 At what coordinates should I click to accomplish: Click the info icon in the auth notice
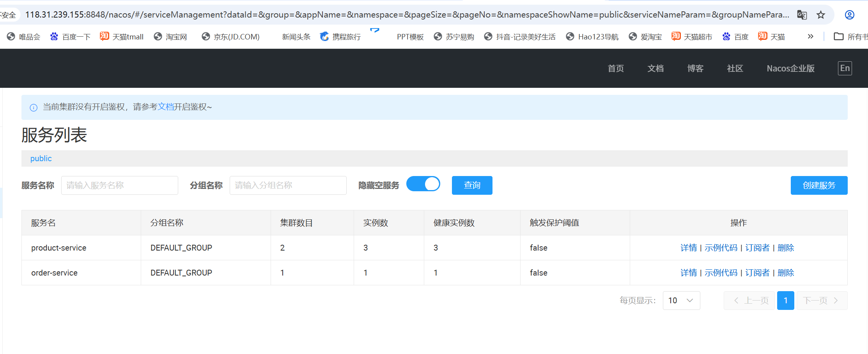coord(34,107)
